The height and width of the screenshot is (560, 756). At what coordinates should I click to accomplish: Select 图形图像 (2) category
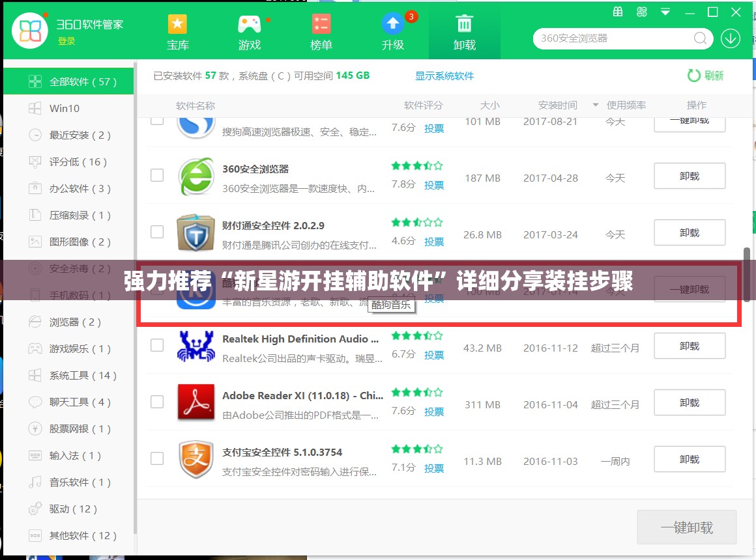[68, 242]
